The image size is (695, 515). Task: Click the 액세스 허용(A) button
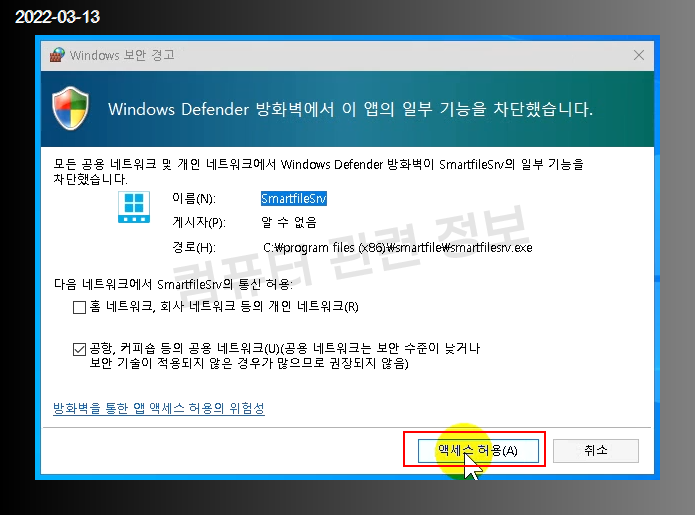tap(478, 451)
